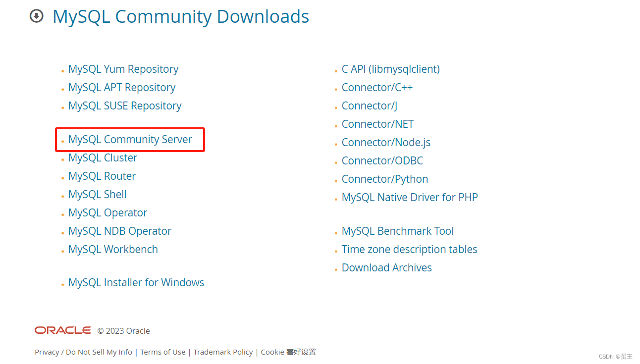The height and width of the screenshot is (364, 640).
Task: Open the Privacy / Do Not Sell My Info link
Action: [x=83, y=352]
